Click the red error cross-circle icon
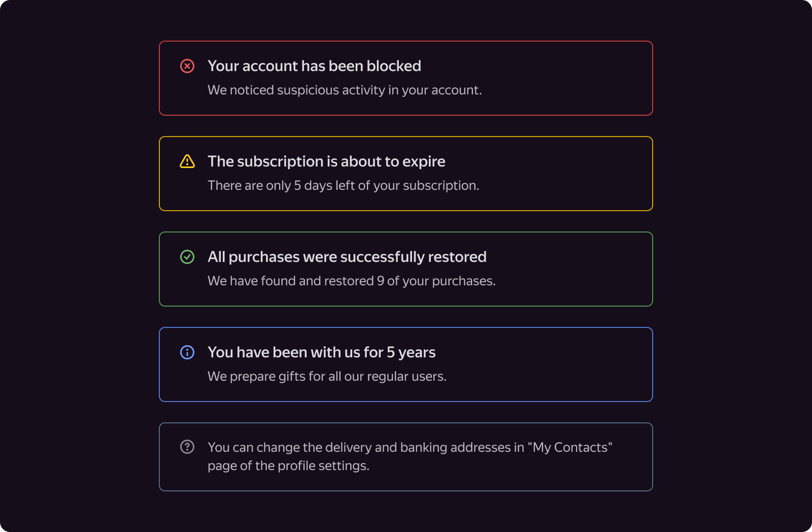The image size is (812, 532). 187,66
